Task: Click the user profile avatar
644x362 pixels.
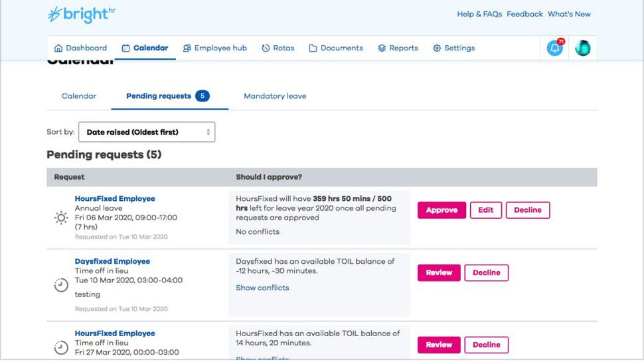Action: [x=583, y=48]
